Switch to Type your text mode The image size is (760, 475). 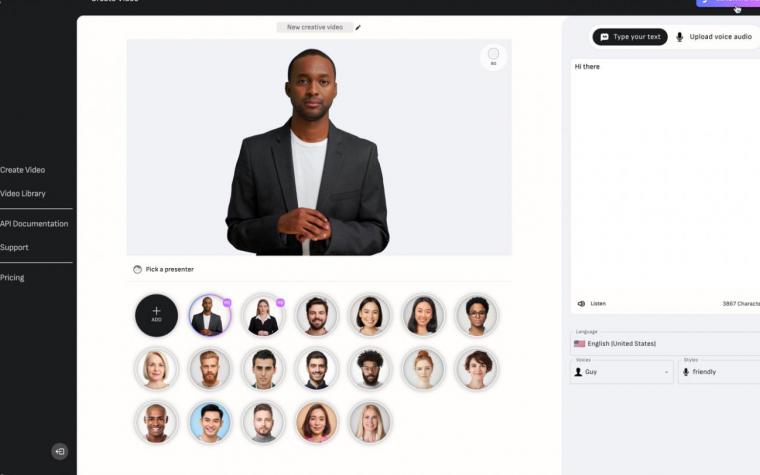tap(630, 37)
